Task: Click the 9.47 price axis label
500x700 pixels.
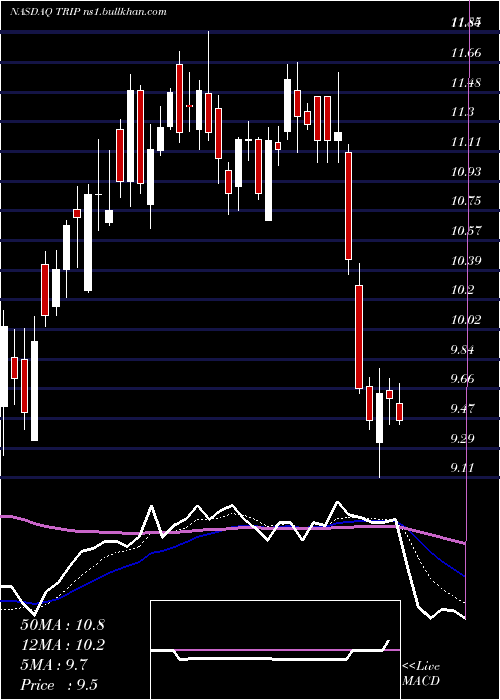Action: coord(462,408)
